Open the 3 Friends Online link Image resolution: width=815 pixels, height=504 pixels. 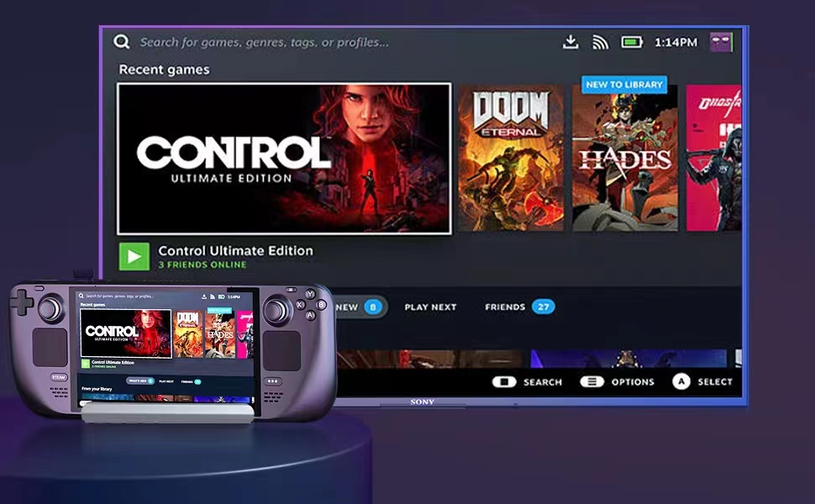pyautogui.click(x=205, y=263)
